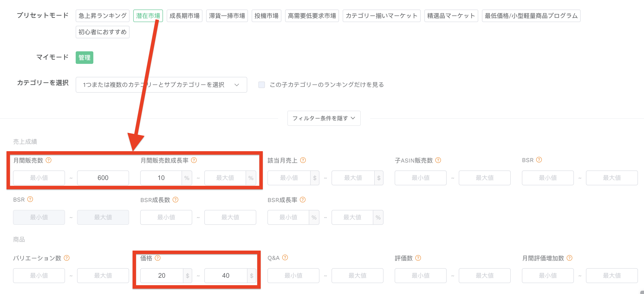Image resolution: width=644 pixels, height=294 pixels.
Task: Open help icon beside 価格
Action: click(x=157, y=258)
